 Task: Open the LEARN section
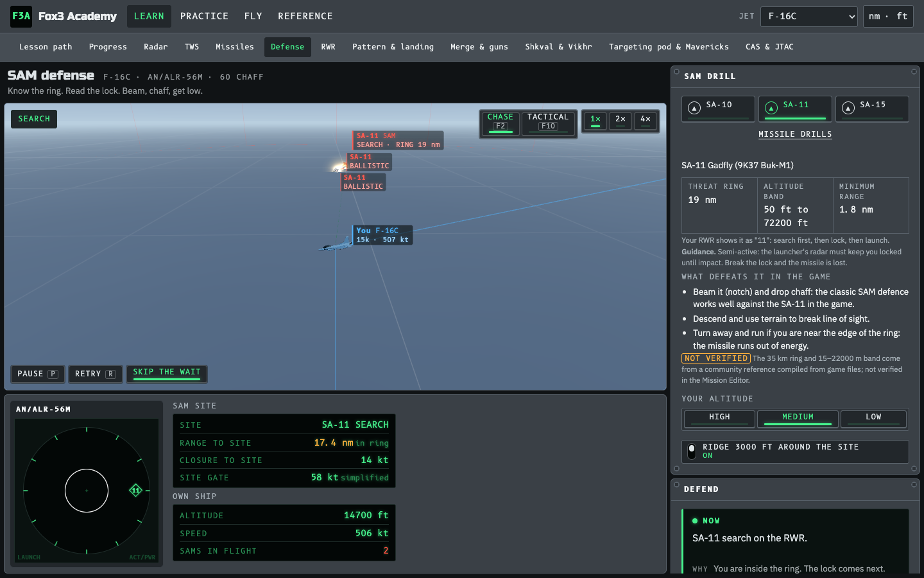(149, 16)
